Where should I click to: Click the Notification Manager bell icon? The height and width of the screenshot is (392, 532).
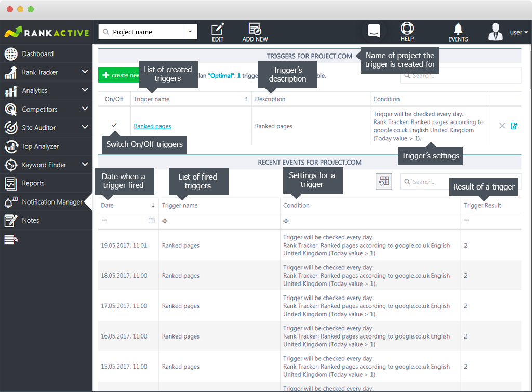(x=11, y=202)
